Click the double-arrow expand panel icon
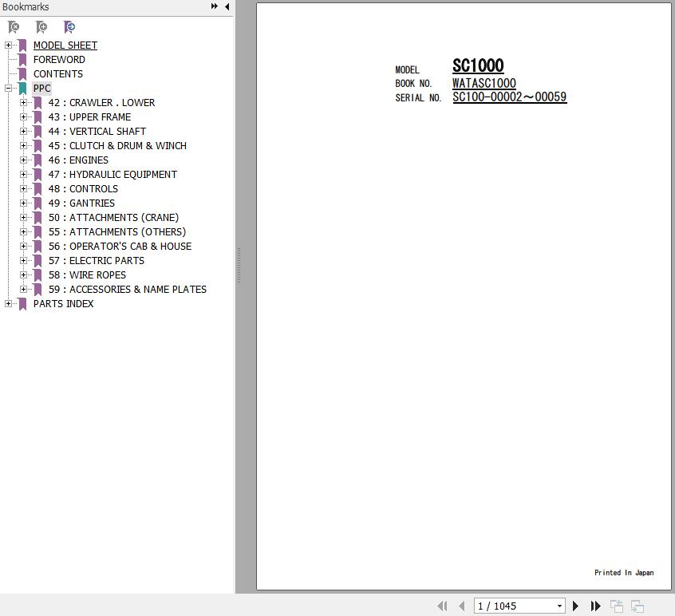 214,6
